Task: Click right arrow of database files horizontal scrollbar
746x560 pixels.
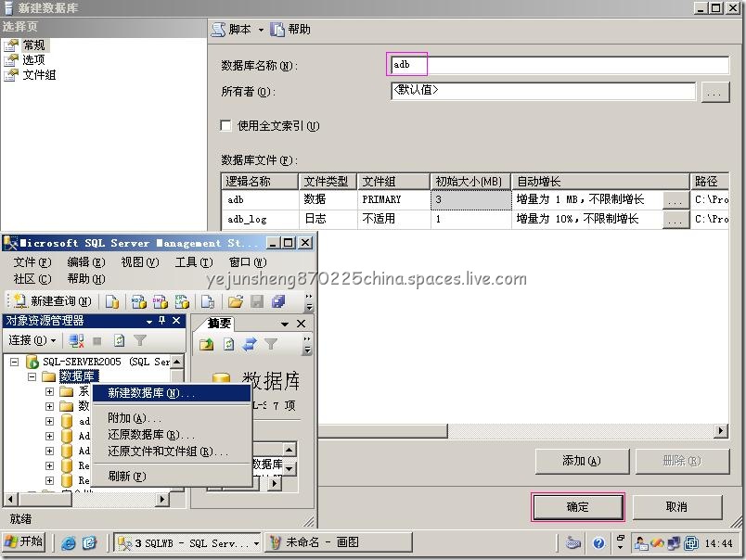Action: [x=721, y=431]
